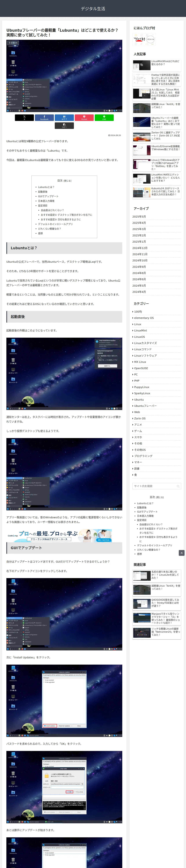This screenshot has width=186, height=868.
Task: Save the article to Pocket
Action: pos(84,118)
